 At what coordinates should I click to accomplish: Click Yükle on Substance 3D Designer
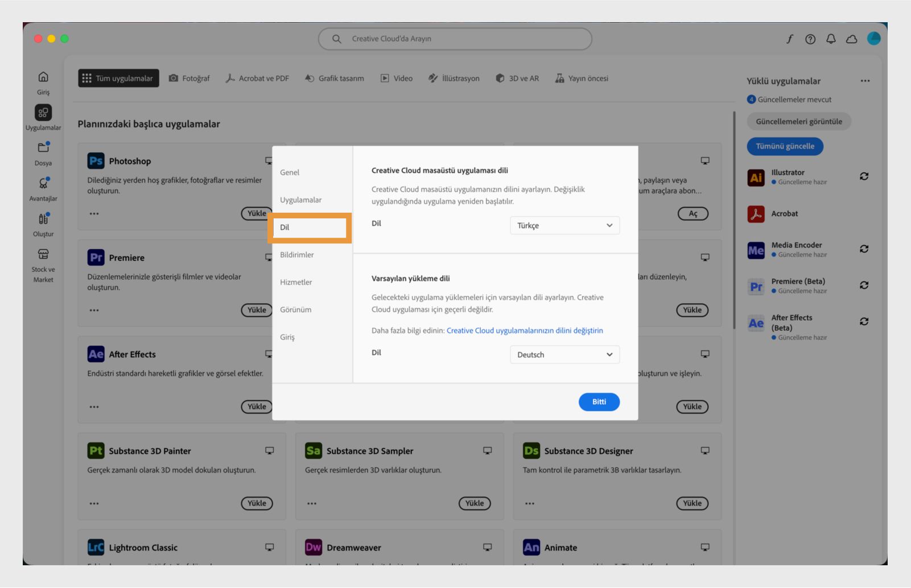[692, 503]
